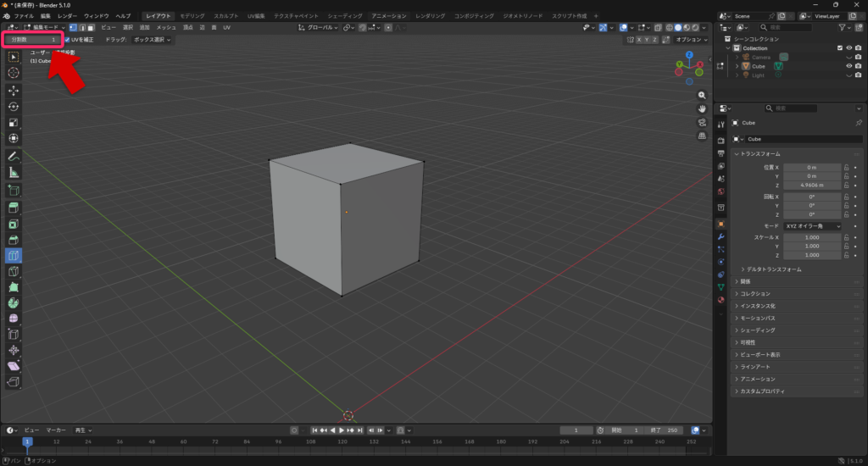The height and width of the screenshot is (466, 868).
Task: Select the Move tool in toolbar
Action: (x=14, y=91)
